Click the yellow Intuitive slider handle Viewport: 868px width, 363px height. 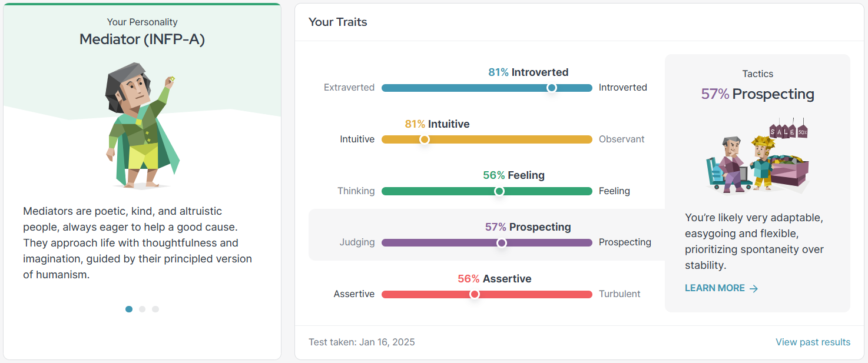(424, 139)
